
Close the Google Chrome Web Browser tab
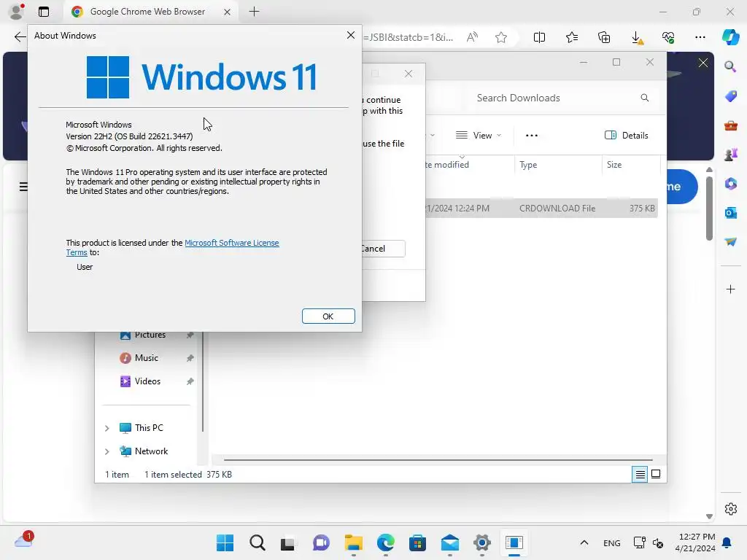point(228,12)
